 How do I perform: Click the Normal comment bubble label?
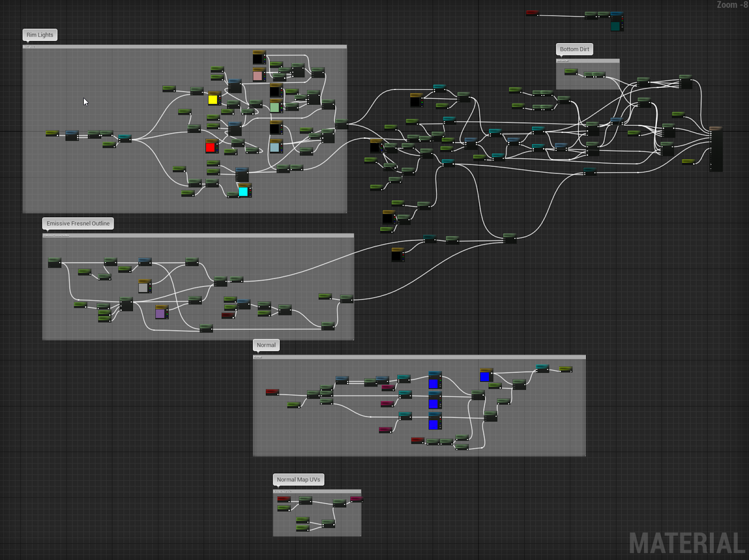coord(266,345)
